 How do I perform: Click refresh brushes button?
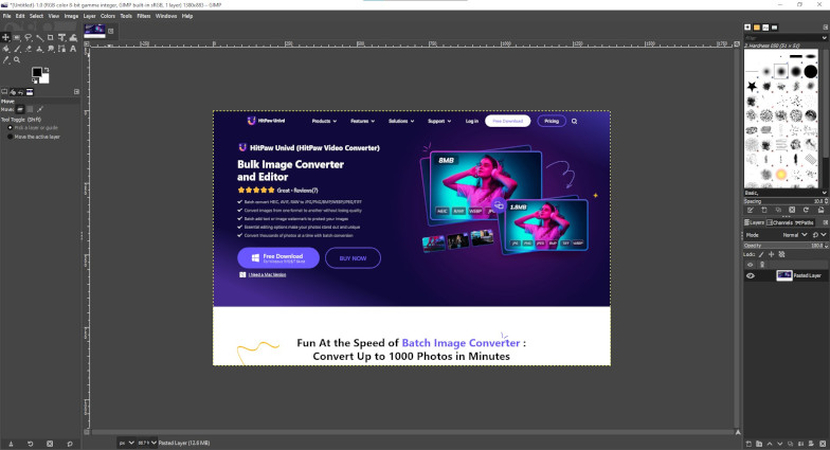tap(806, 210)
